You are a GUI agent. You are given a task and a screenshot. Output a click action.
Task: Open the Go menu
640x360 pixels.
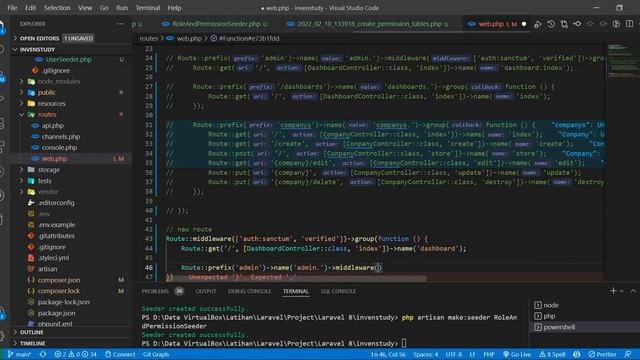(104, 8)
